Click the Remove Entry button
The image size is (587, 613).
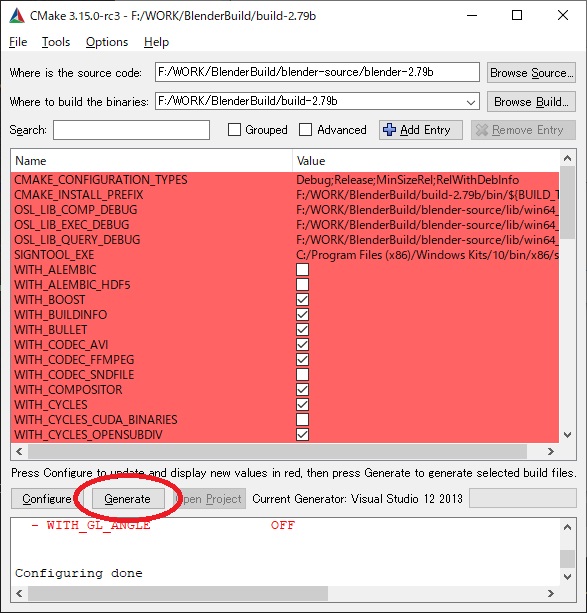523,130
